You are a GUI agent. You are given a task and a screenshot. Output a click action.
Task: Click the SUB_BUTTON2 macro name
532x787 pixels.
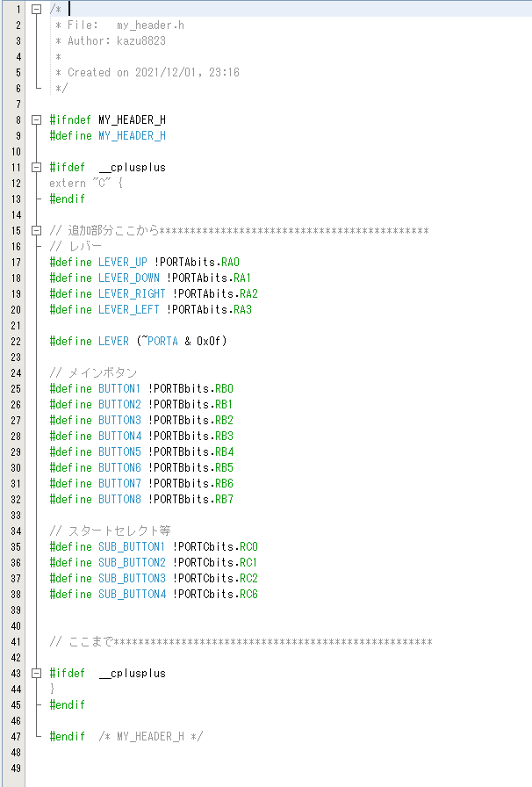(x=132, y=562)
